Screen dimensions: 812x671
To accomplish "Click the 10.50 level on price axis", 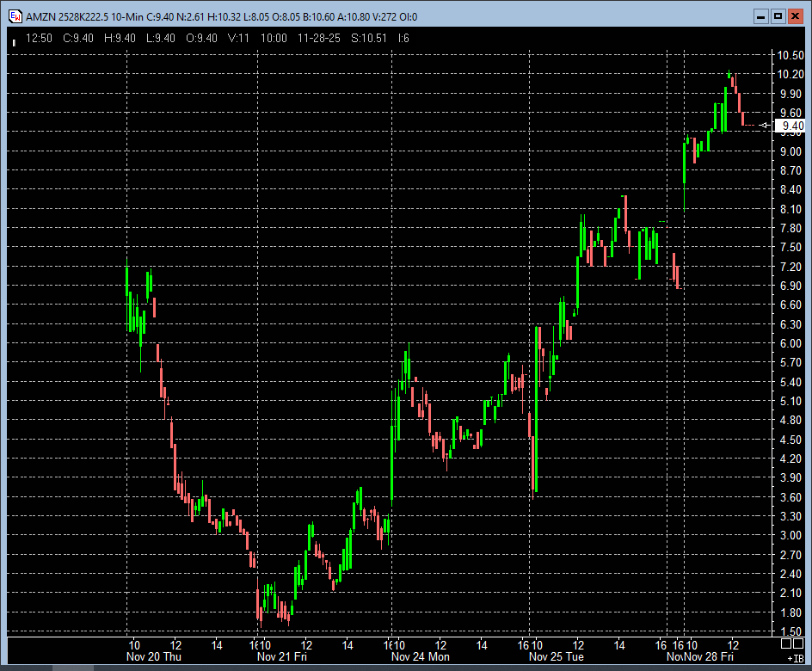I will coord(790,56).
